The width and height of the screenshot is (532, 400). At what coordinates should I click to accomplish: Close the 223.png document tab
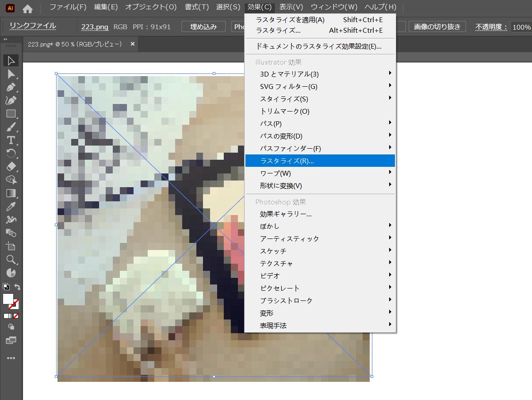[x=132, y=44]
